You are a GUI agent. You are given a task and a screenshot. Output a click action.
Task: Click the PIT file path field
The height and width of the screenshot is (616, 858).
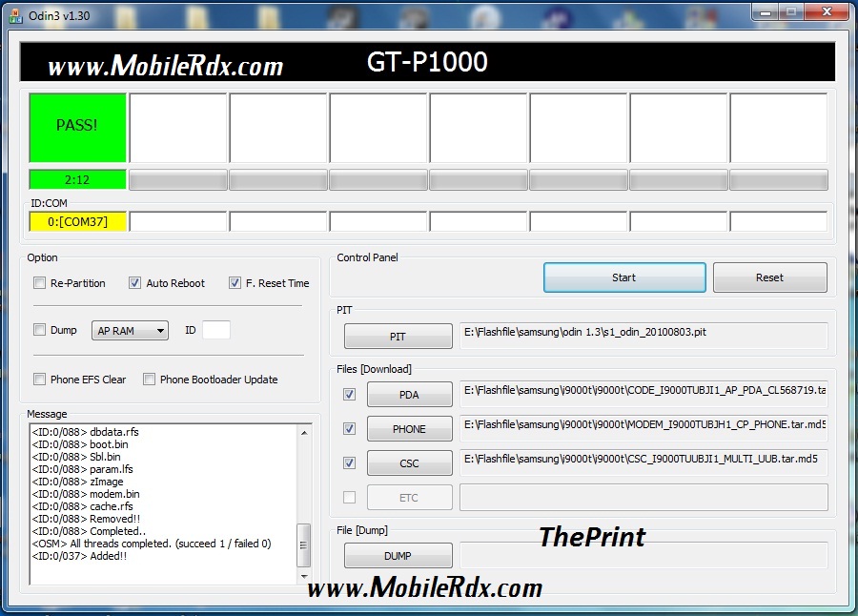tap(643, 336)
